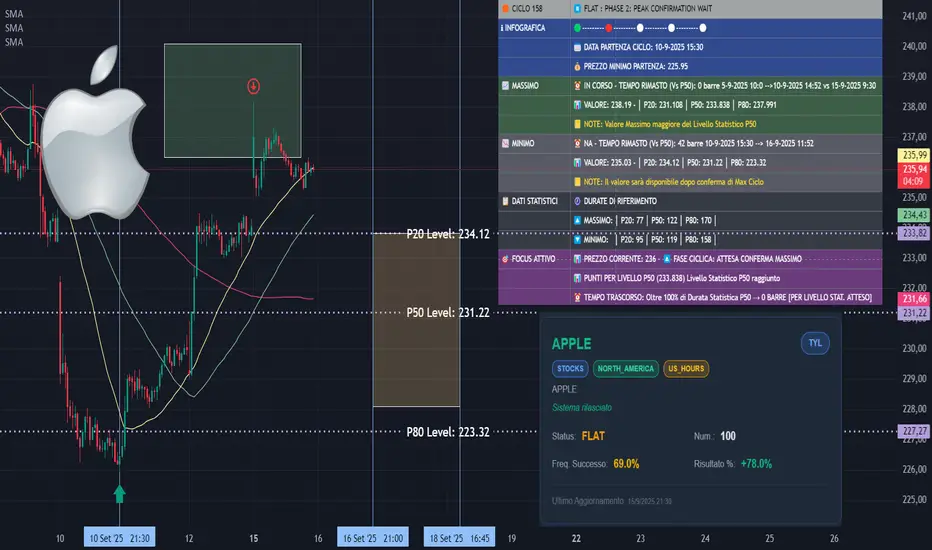Click the DURATE DI RIFERIMENTO text
The image size is (932, 550).
coord(620,201)
